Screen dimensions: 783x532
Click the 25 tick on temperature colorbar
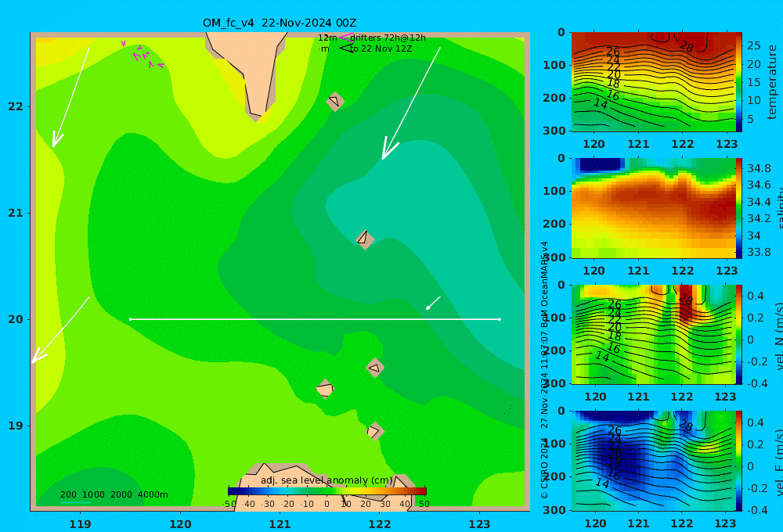point(753,45)
